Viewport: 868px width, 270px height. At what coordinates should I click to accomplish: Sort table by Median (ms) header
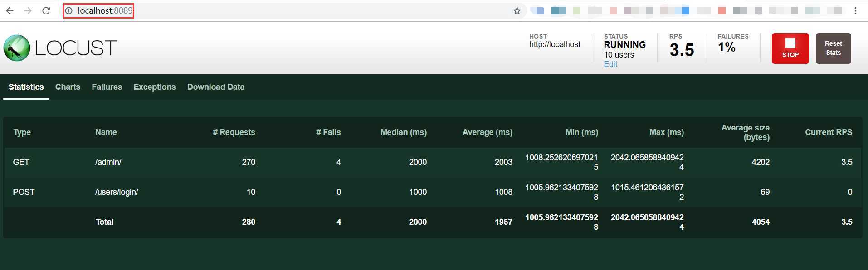(403, 132)
